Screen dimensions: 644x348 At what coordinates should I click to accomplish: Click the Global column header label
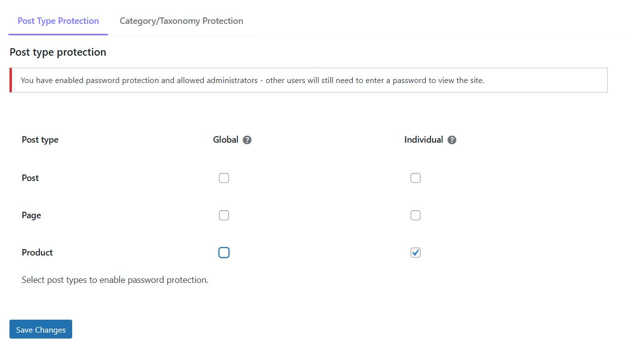coord(226,140)
